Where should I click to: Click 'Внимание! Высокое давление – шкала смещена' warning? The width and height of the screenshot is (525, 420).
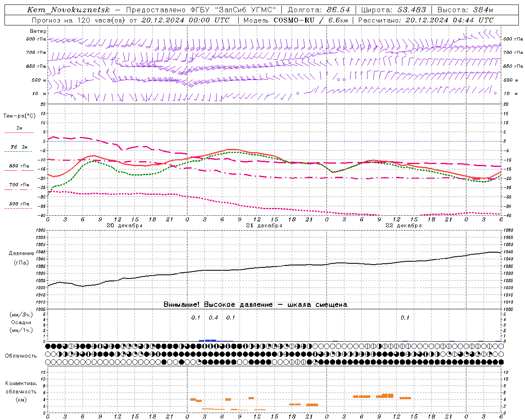[255, 304]
